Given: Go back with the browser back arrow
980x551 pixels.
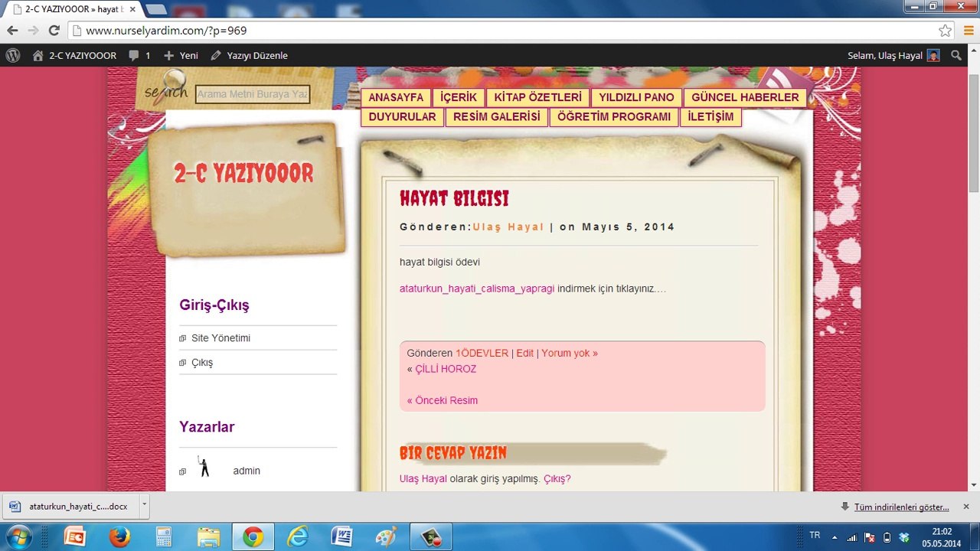Looking at the screenshot, I should pyautogui.click(x=12, y=31).
